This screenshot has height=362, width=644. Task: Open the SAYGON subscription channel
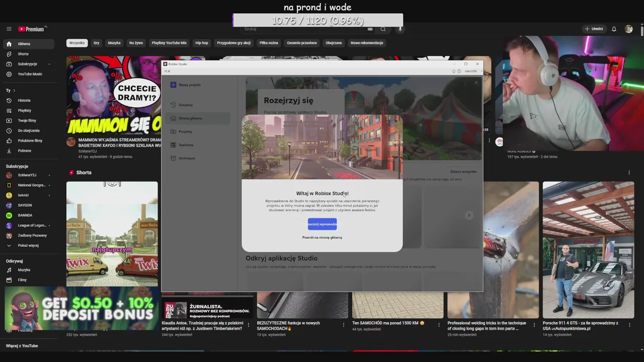(x=30, y=205)
